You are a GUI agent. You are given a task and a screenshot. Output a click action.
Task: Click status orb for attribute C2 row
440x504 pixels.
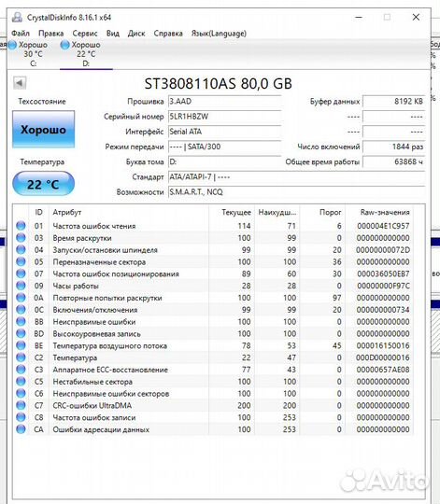tap(21, 357)
